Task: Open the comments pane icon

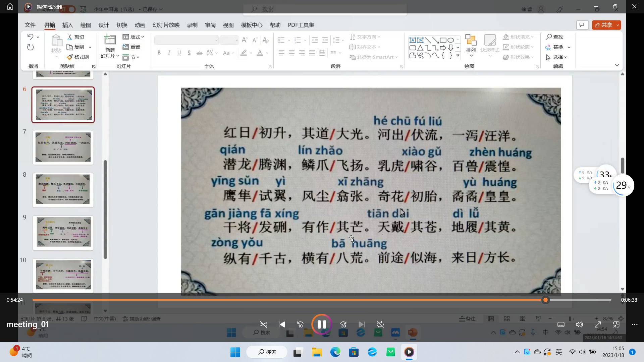Action: pyautogui.click(x=582, y=25)
